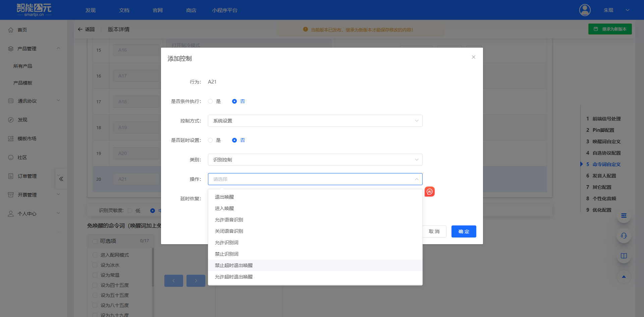Open the 类别 dropdown
The height and width of the screenshot is (317, 644).
315,160
